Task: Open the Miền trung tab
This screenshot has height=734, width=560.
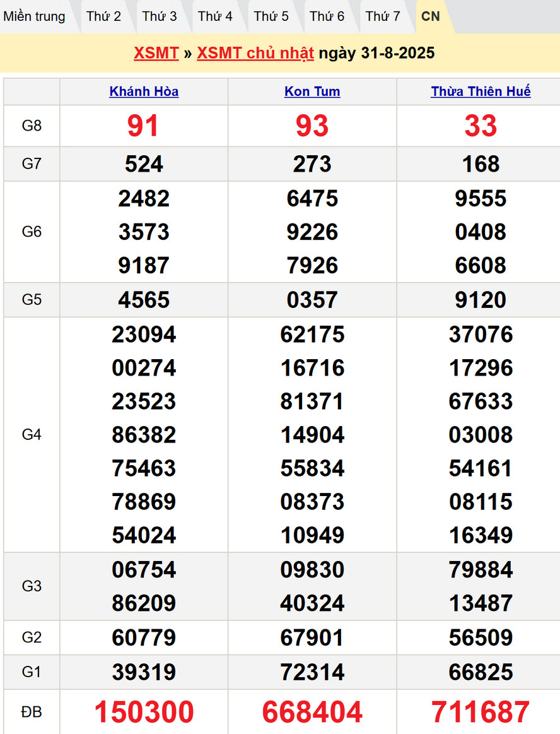Action: pos(35,16)
